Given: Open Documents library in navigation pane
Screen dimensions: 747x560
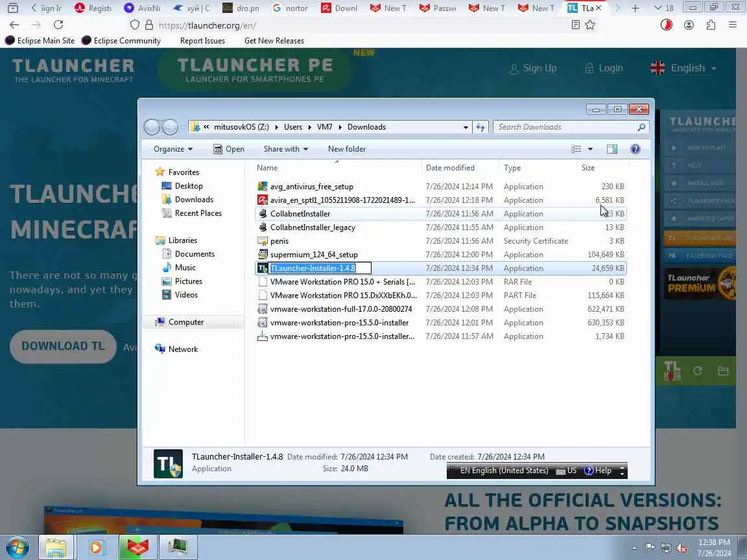Looking at the screenshot, I should 195,254.
